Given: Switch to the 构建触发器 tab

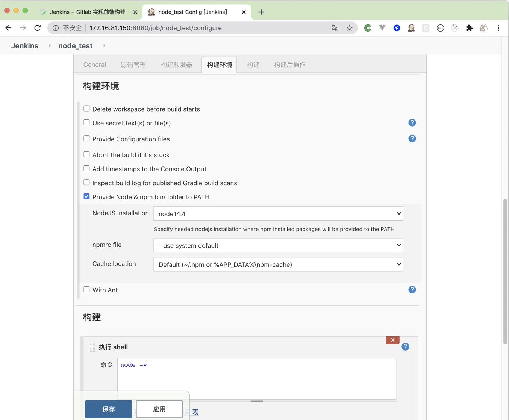Looking at the screenshot, I should [x=176, y=65].
